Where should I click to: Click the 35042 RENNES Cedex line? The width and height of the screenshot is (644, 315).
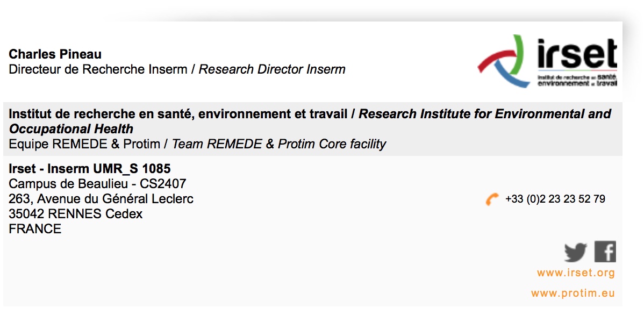(x=76, y=214)
